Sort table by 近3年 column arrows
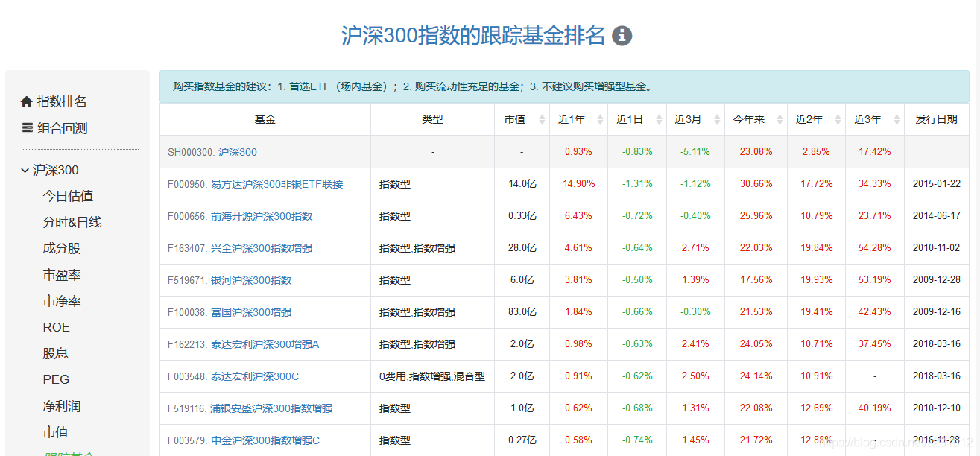 point(896,119)
